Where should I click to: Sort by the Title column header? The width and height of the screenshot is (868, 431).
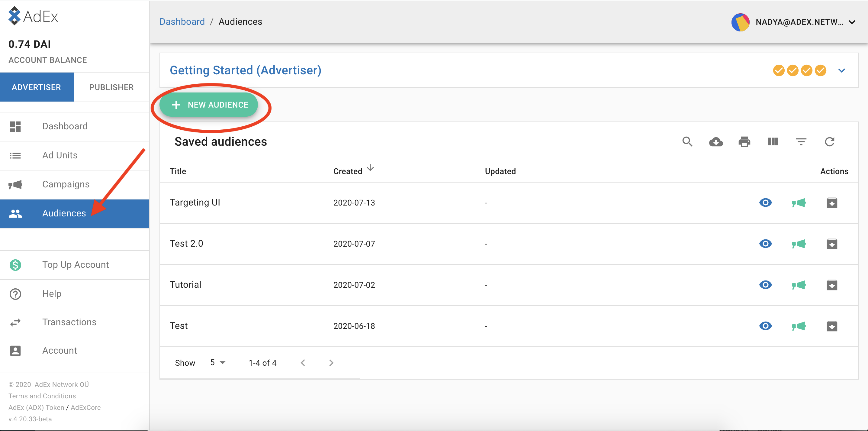coord(178,171)
